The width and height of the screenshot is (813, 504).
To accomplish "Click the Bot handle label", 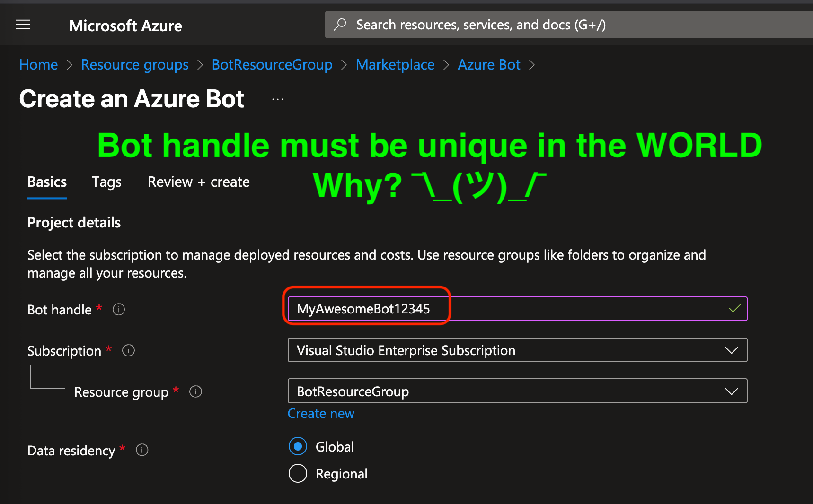I will [59, 310].
